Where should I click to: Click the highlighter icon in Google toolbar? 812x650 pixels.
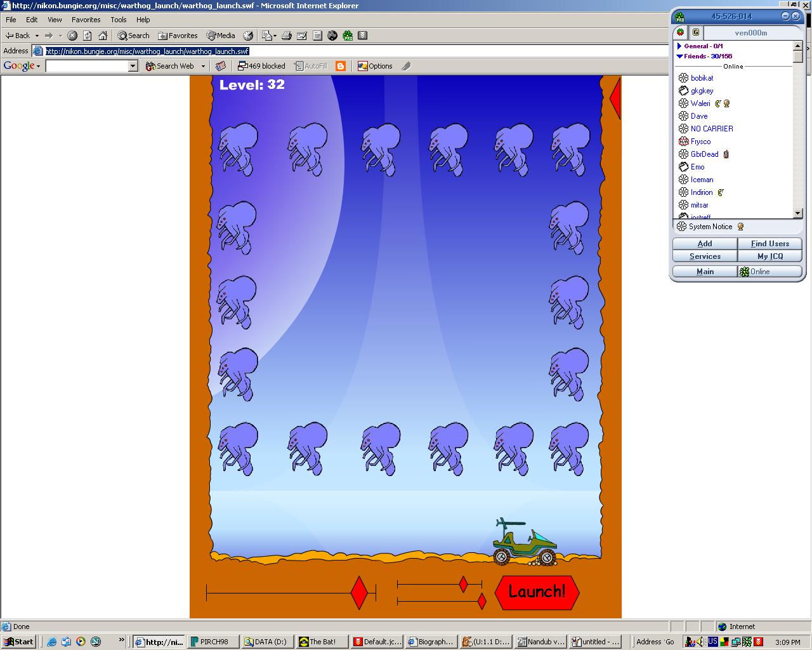pos(406,66)
